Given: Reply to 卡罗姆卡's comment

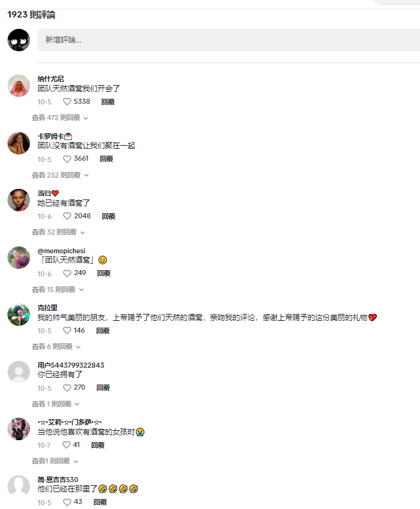Looking at the screenshot, I should click(x=106, y=159).
